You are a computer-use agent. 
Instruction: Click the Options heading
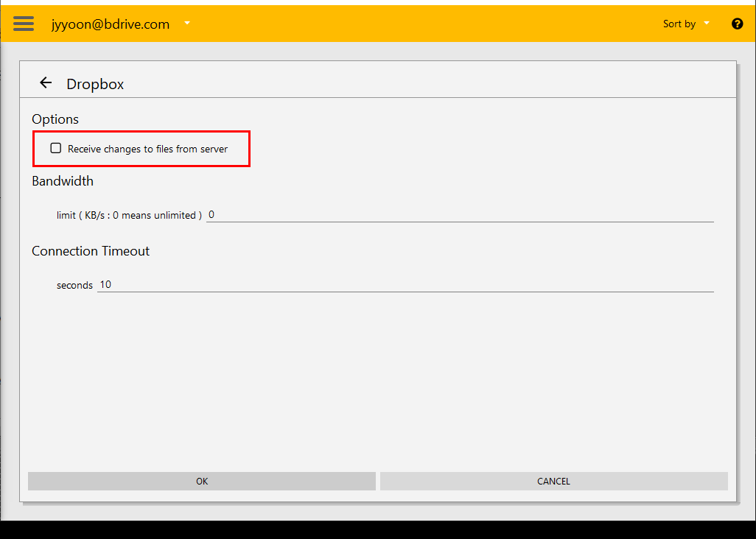coord(55,119)
